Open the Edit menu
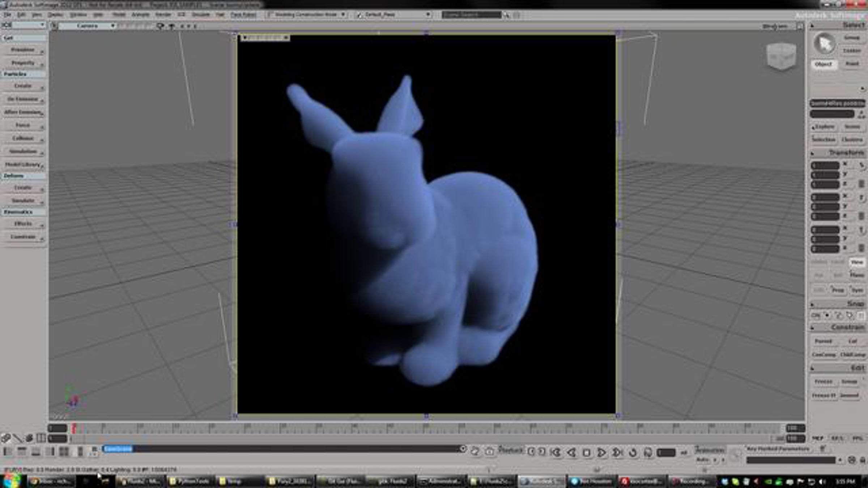Viewport: 868px width, 488px height. 21,15
